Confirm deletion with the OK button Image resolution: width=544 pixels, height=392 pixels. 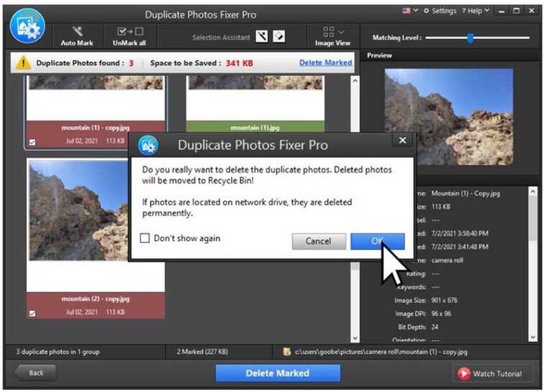(x=377, y=241)
